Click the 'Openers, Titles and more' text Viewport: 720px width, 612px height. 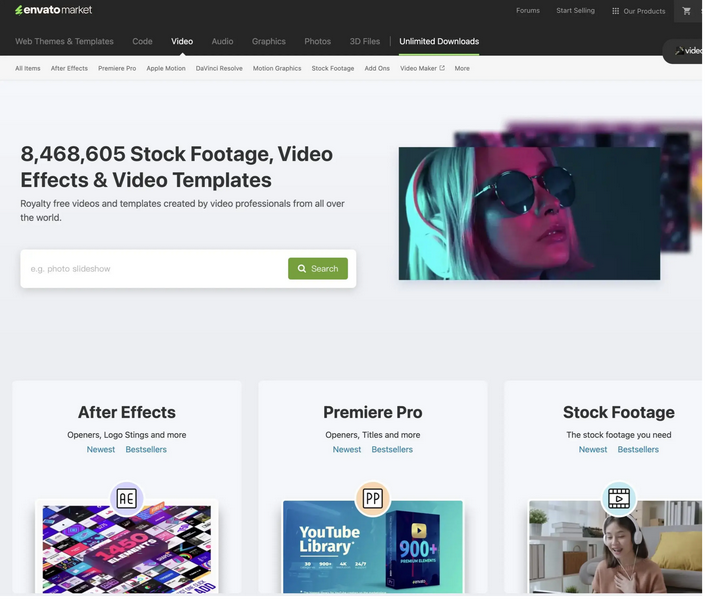373,435
